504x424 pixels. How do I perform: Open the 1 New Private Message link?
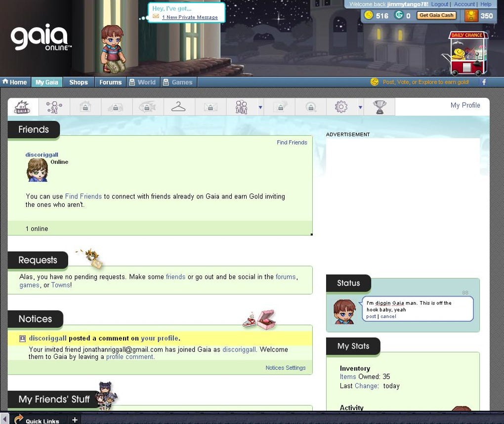(x=190, y=17)
